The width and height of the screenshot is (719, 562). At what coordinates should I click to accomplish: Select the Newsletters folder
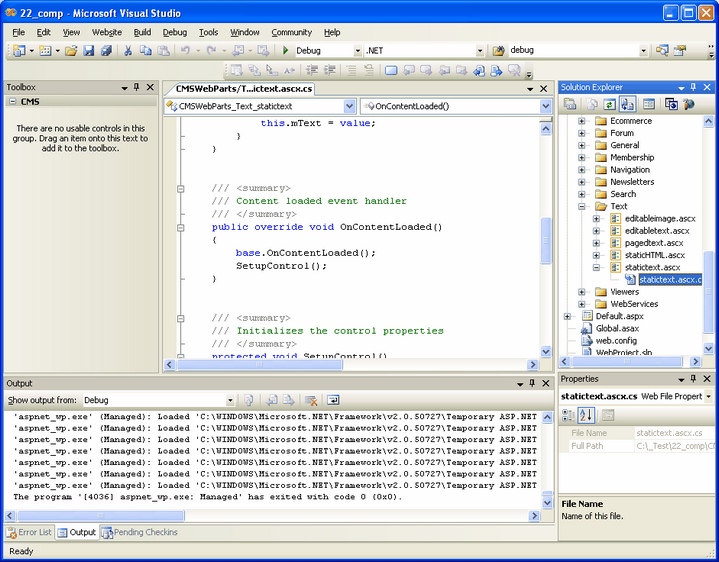[x=632, y=182]
